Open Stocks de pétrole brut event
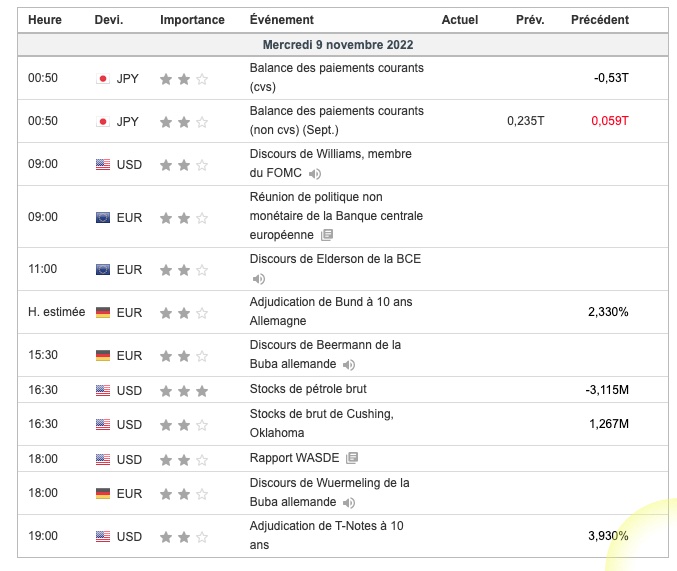This screenshot has height=571, width=677. click(315, 389)
